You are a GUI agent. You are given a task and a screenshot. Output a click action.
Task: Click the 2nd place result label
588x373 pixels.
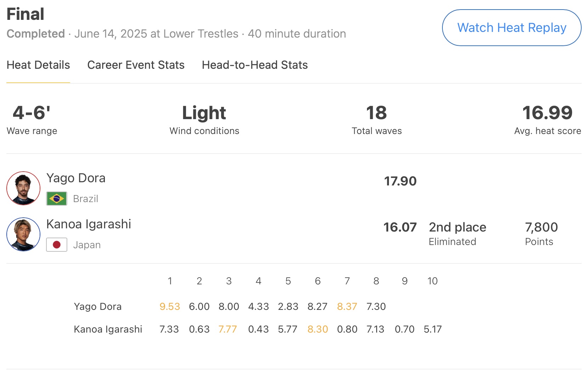(x=457, y=227)
